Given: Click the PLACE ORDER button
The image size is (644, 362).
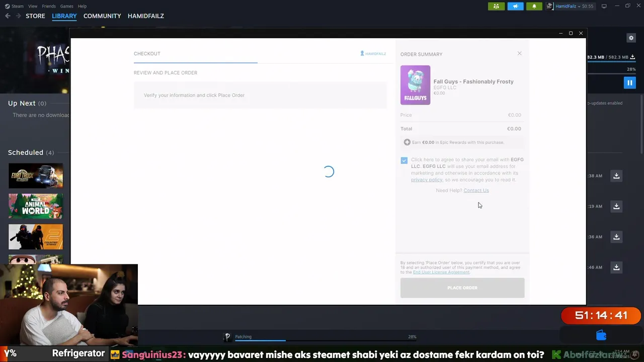Looking at the screenshot, I should [x=462, y=288].
